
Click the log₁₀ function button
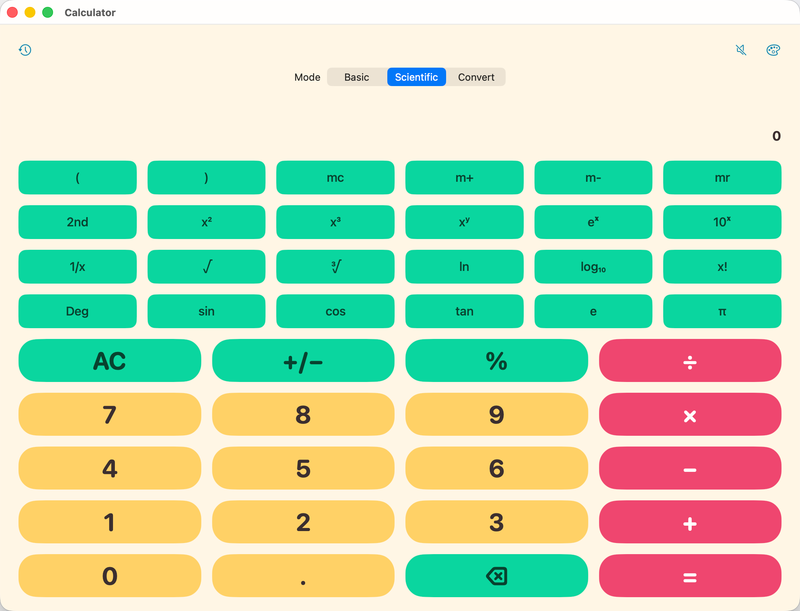coord(593,266)
